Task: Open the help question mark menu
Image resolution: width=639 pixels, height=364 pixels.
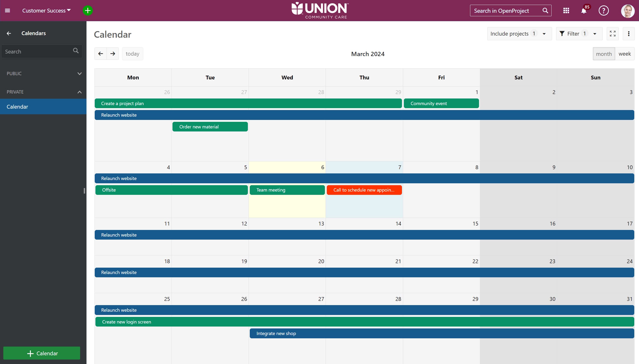Action: (x=603, y=11)
